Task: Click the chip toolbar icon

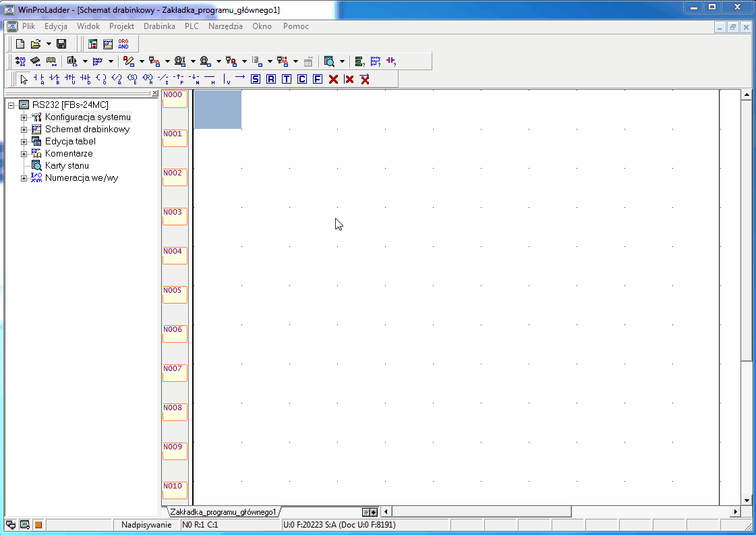Action: click(35, 61)
